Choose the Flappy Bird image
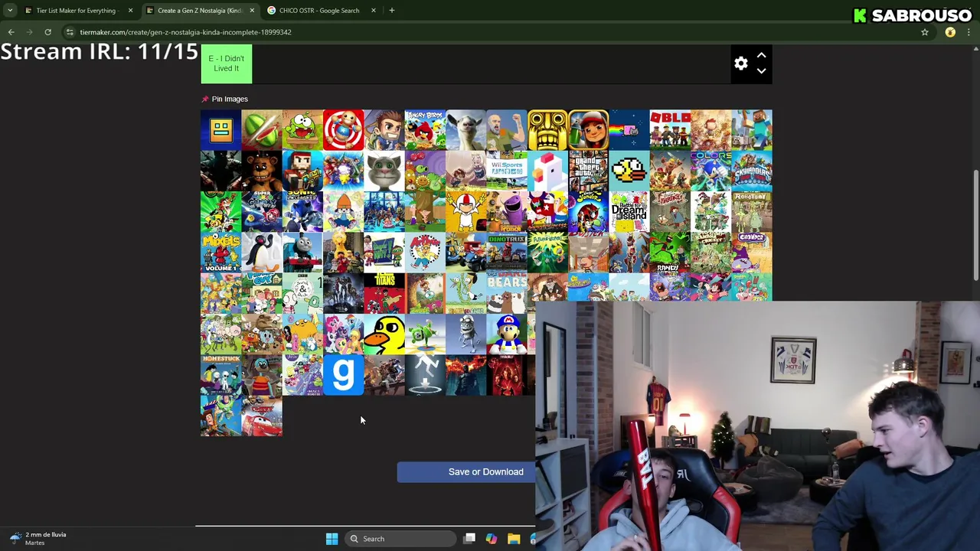The width and height of the screenshot is (980, 551). click(629, 171)
